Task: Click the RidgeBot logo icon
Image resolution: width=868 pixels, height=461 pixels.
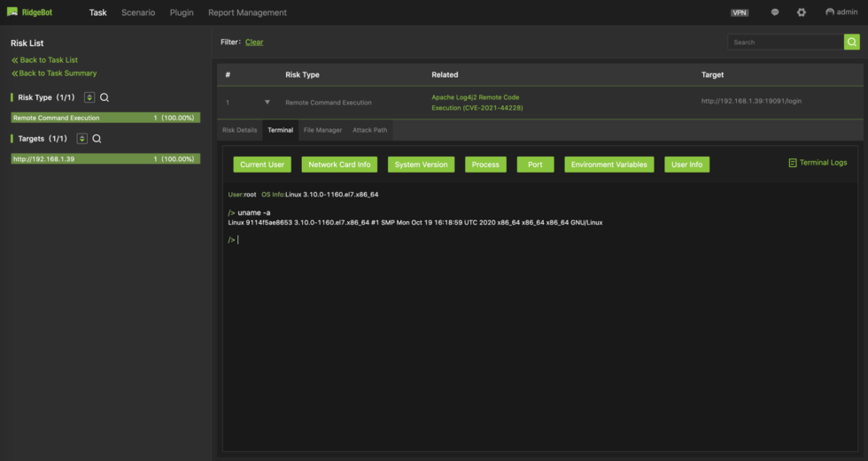Action: pos(12,12)
